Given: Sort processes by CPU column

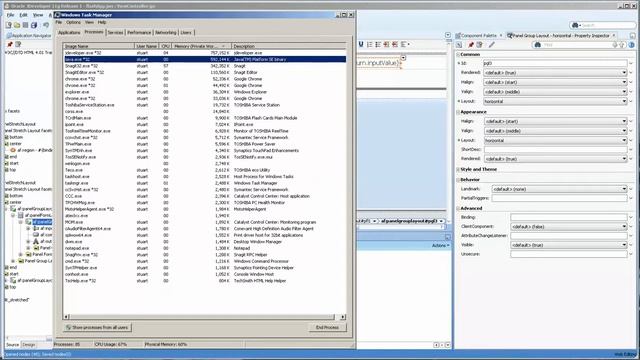Looking at the screenshot, I should (x=165, y=46).
